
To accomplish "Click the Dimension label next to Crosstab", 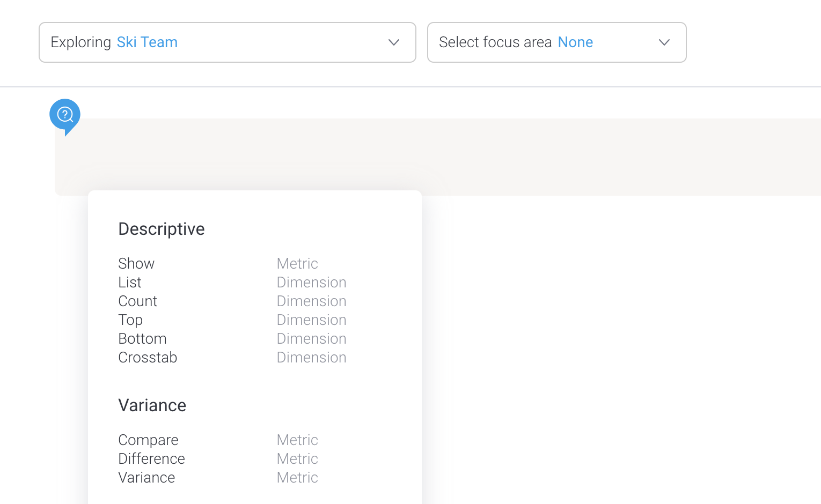I will click(x=311, y=358).
